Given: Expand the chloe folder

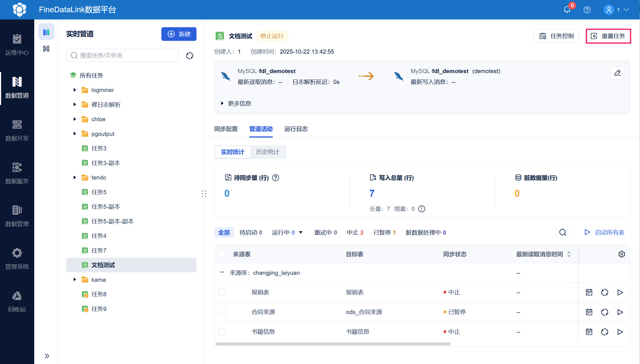Looking at the screenshot, I should (x=75, y=119).
